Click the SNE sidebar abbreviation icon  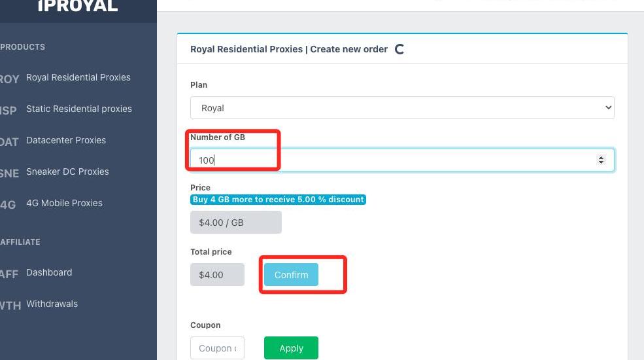pos(9,173)
